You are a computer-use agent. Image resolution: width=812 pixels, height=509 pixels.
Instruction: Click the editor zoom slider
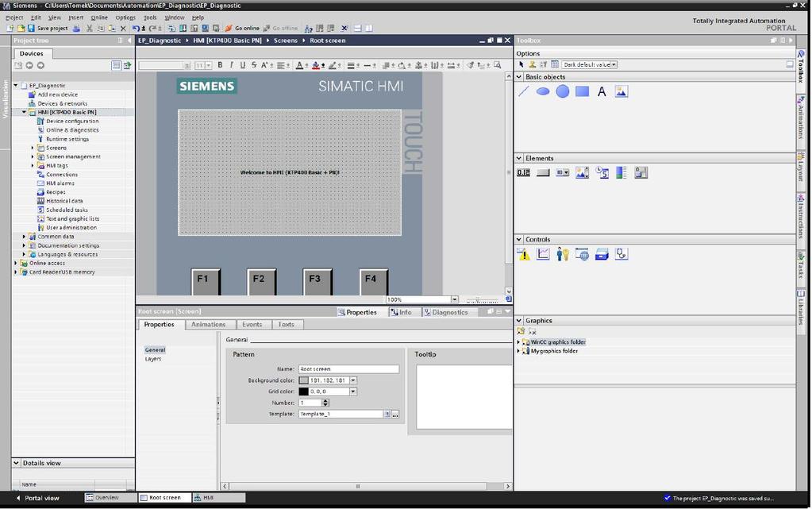pos(481,299)
